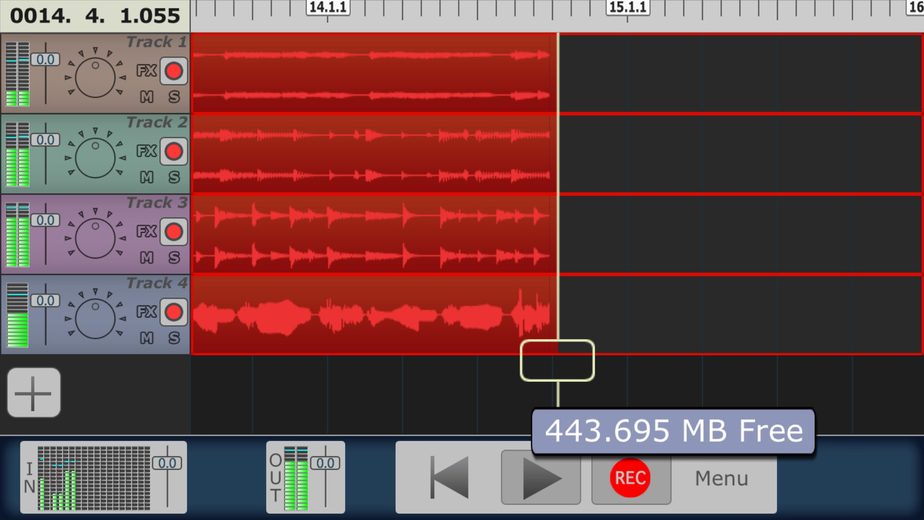Mute Track 3
Screen dimensions: 924x520
tap(147, 257)
